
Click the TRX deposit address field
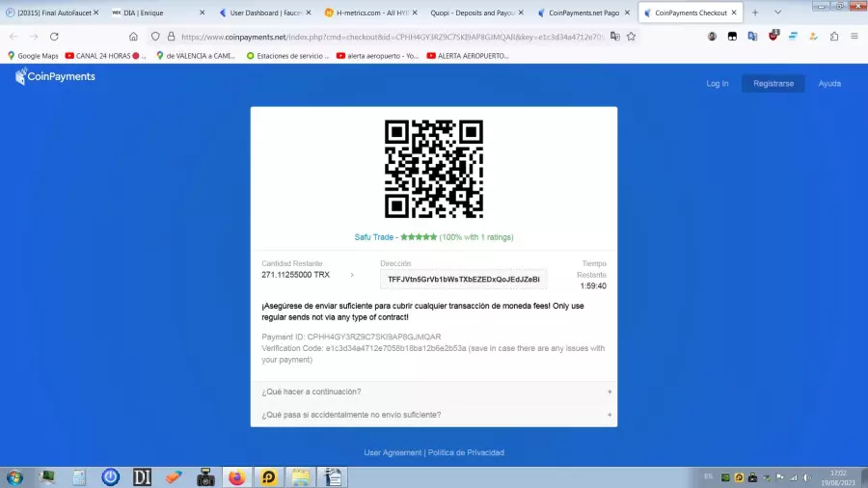tap(463, 280)
